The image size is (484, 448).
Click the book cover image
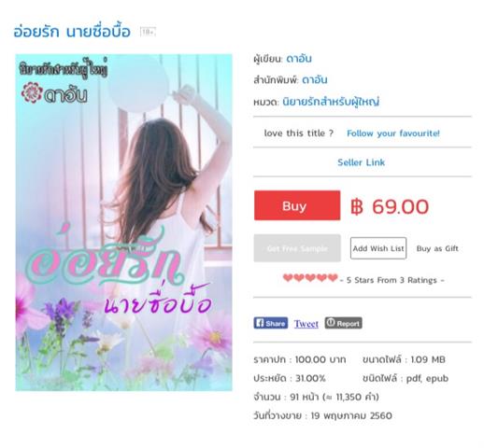(123, 222)
